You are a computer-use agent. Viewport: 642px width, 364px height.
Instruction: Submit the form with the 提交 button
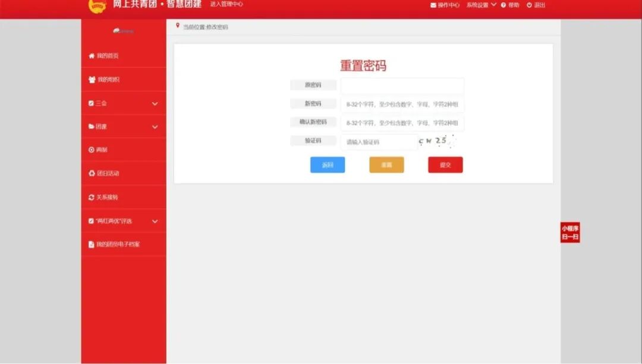[x=445, y=164]
